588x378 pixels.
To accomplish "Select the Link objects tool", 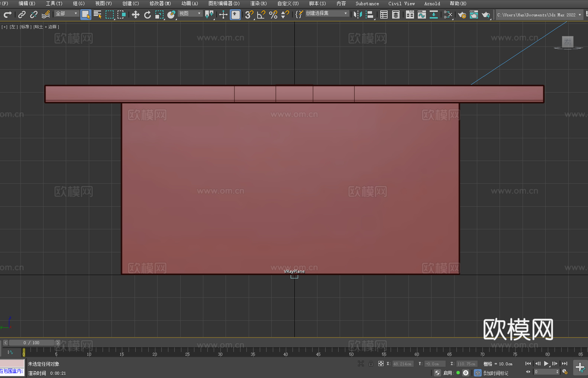I will [22, 14].
